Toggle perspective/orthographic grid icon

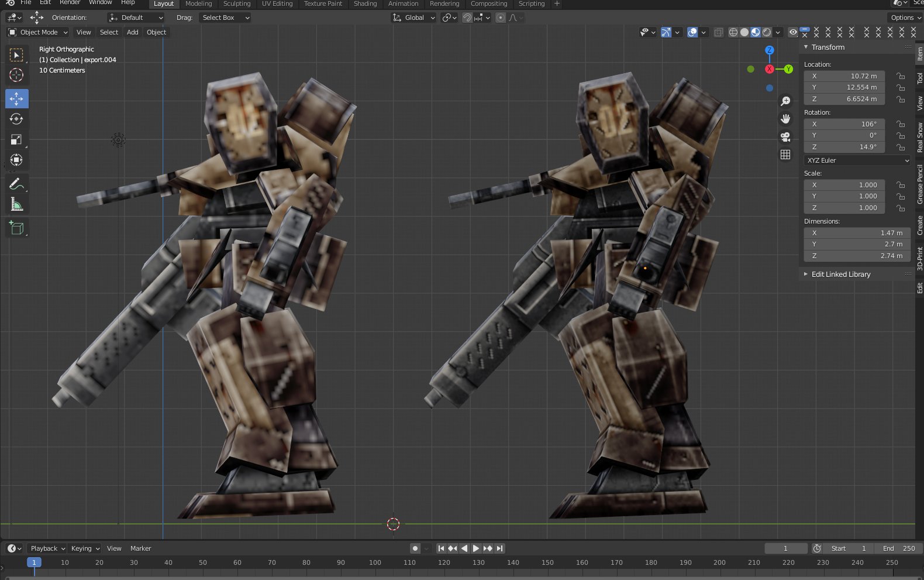[x=785, y=155]
